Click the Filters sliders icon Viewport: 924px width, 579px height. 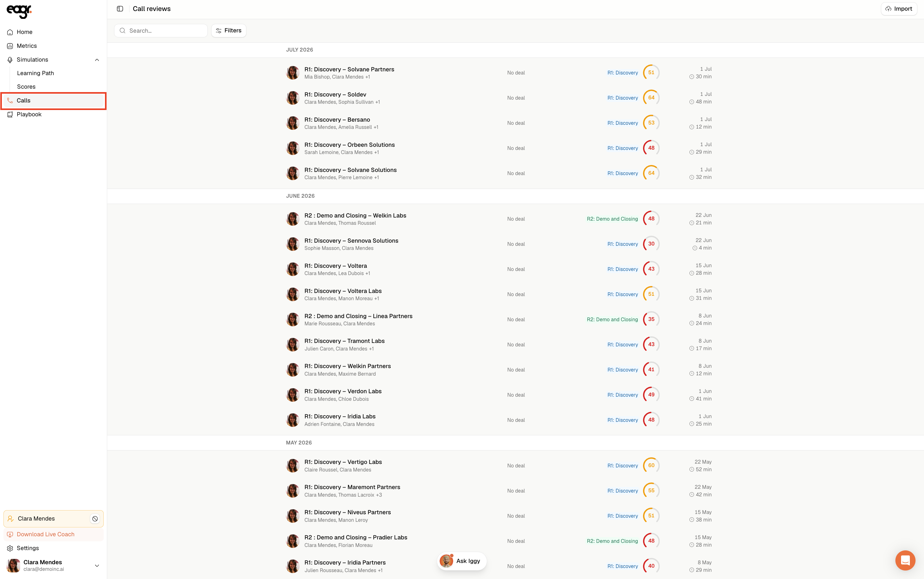[x=218, y=30]
